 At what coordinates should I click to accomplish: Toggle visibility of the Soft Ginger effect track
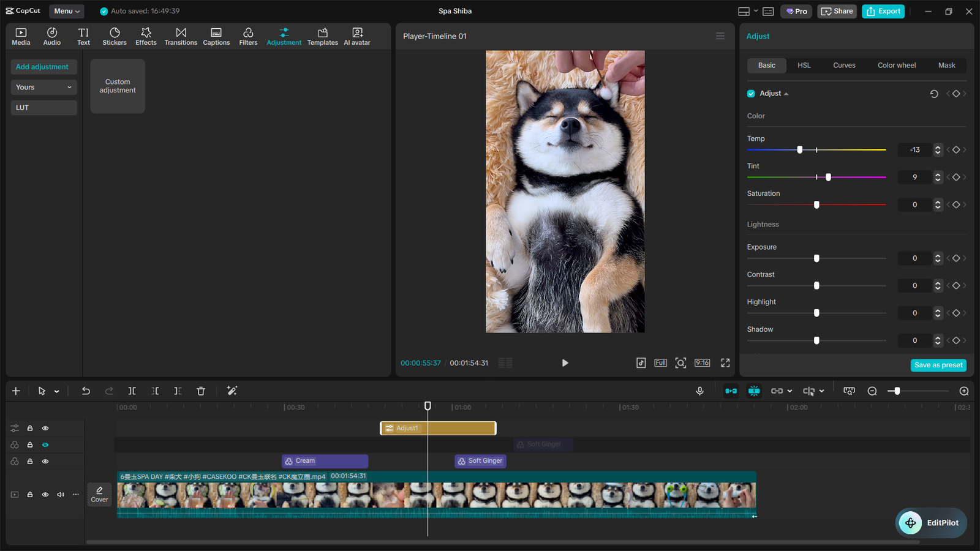point(45,444)
